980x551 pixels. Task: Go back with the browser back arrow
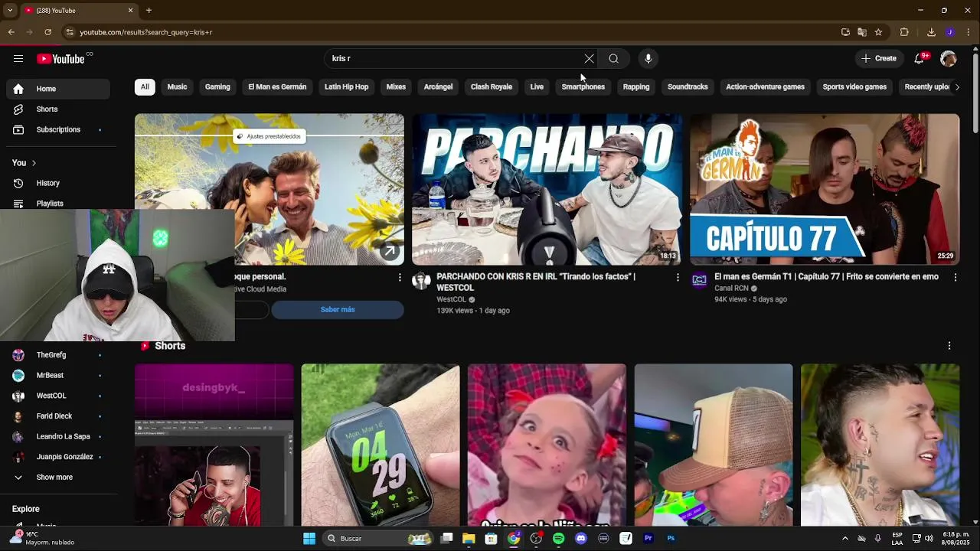11,32
